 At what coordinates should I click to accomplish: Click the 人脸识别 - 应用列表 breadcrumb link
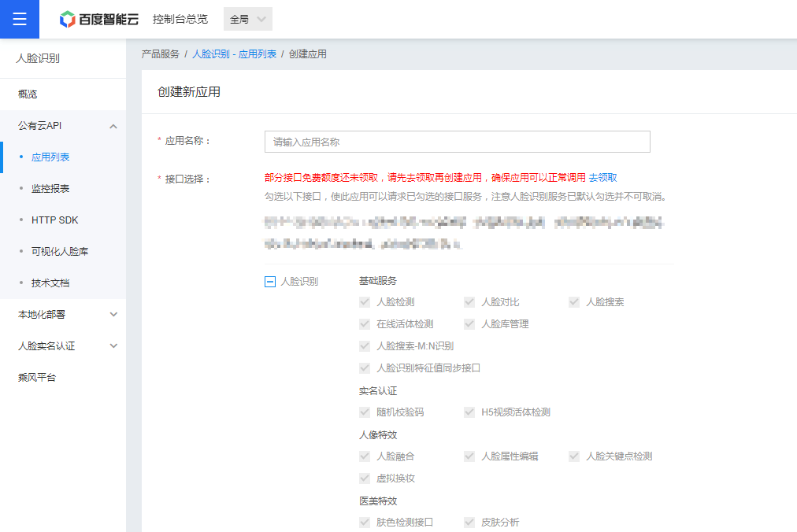pos(234,54)
